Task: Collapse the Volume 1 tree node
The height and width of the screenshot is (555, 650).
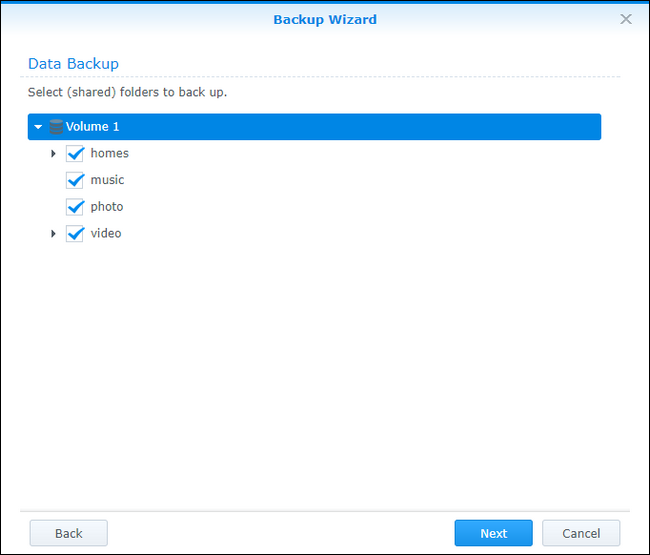Action: point(38,127)
